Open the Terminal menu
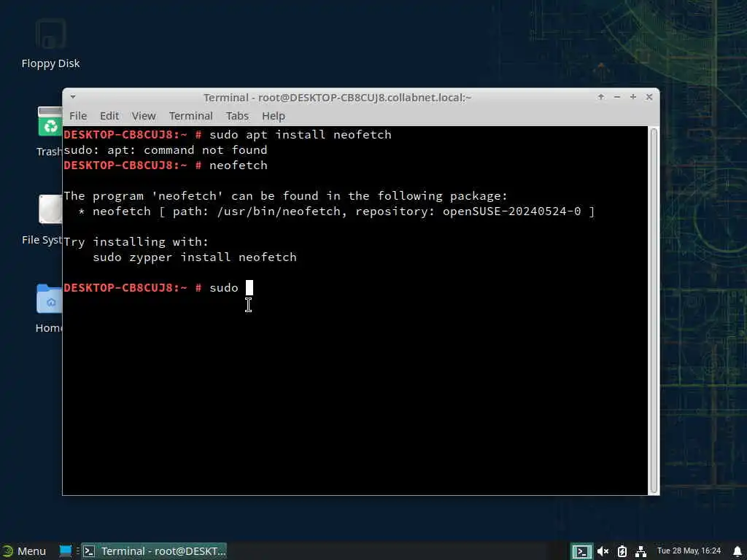This screenshot has width=747, height=560. (190, 116)
